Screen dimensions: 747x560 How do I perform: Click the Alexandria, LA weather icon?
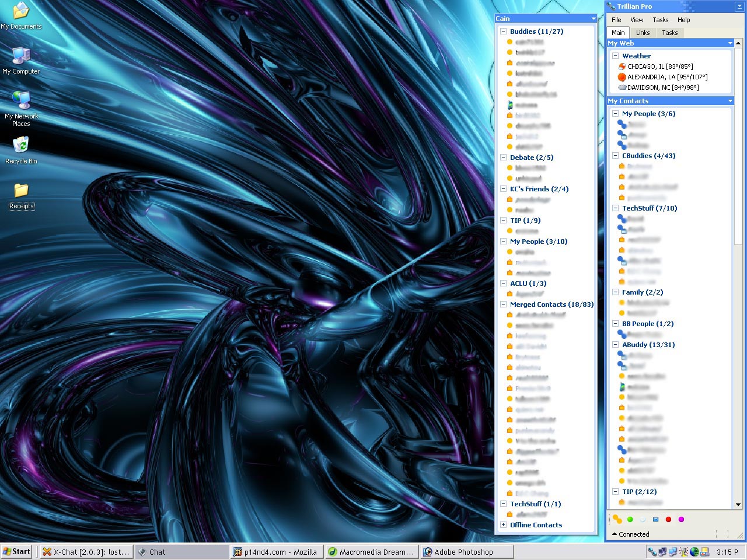click(622, 76)
